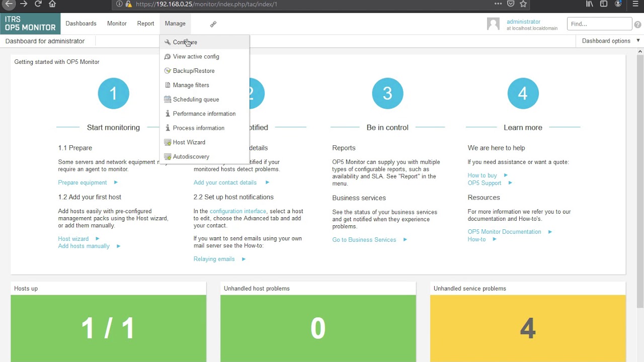Open the Unhandled host problems 0 tile

pyautogui.click(x=318, y=328)
